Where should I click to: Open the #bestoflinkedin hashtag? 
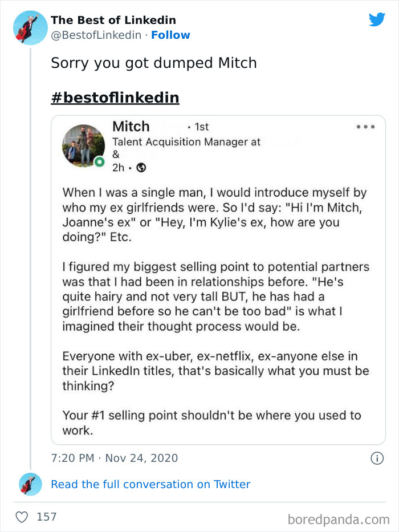pyautogui.click(x=116, y=97)
